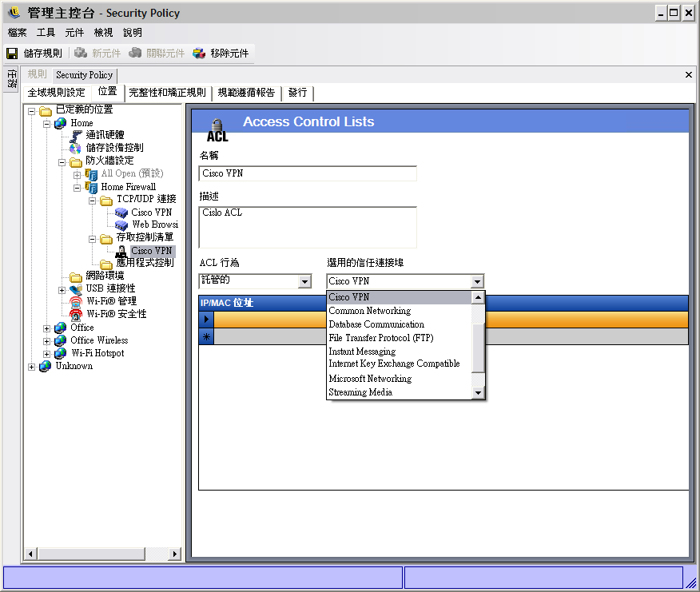Click the New Component toolbar icon
The height and width of the screenshot is (592, 700).
[81, 53]
